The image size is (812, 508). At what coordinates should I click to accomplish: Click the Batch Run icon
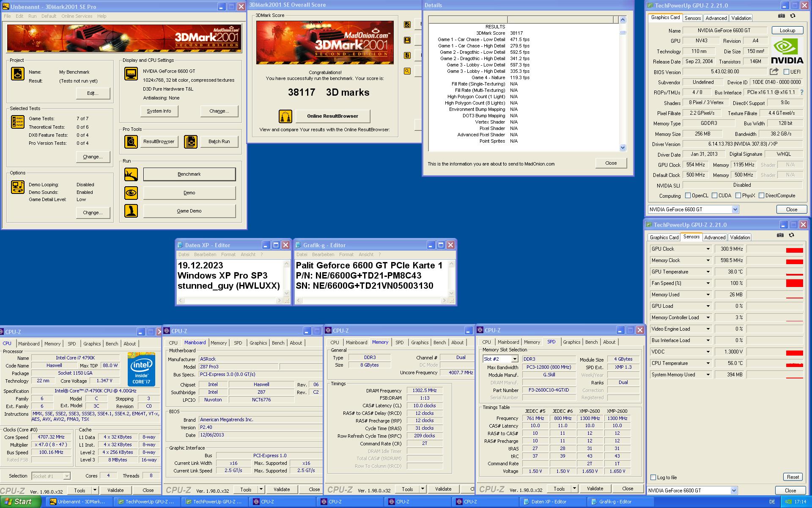pos(191,141)
